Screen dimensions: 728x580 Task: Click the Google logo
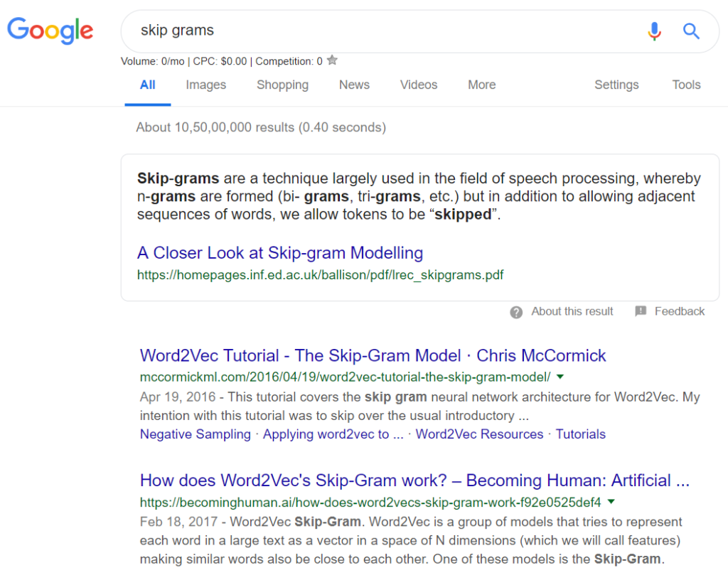[x=50, y=31]
